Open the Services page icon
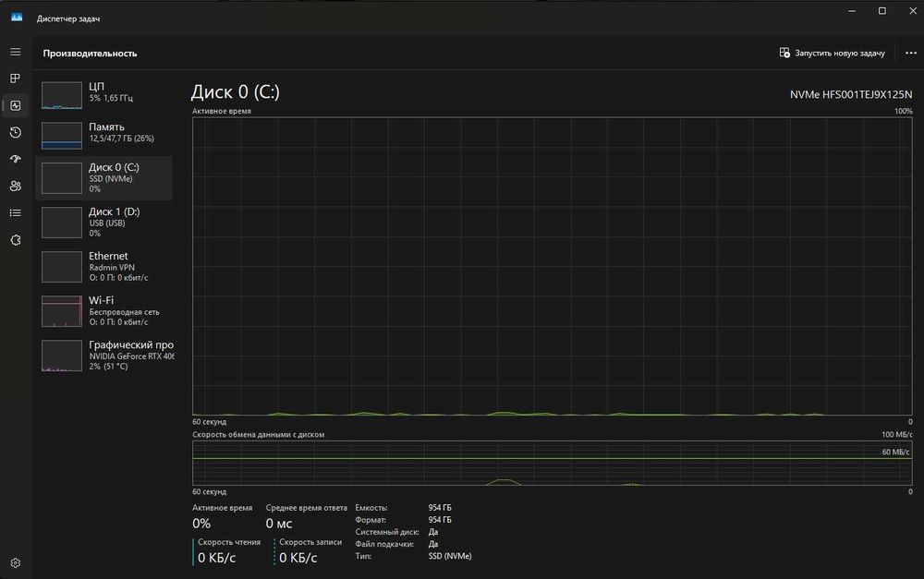Image resolution: width=924 pixels, height=579 pixels. click(x=16, y=240)
